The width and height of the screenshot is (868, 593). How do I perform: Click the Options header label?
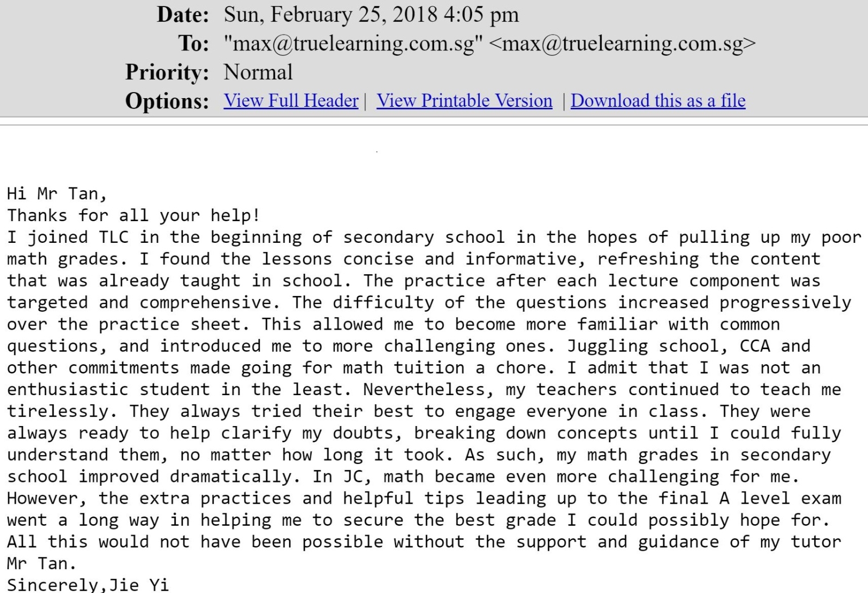(167, 101)
